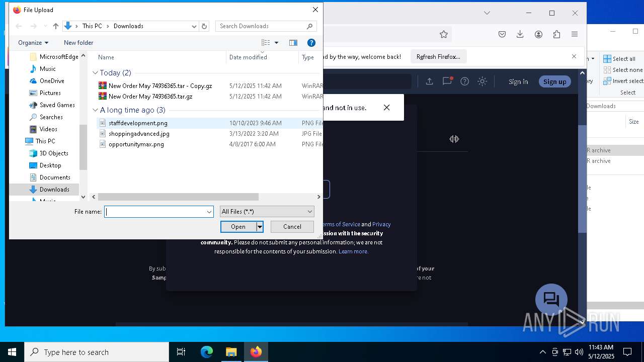Click Sign in on the website

click(x=518, y=81)
